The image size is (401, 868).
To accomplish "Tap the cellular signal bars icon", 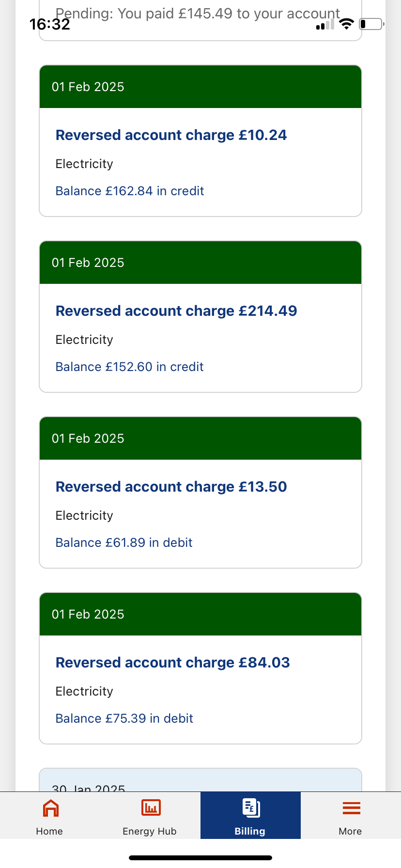I will pos(325,25).
